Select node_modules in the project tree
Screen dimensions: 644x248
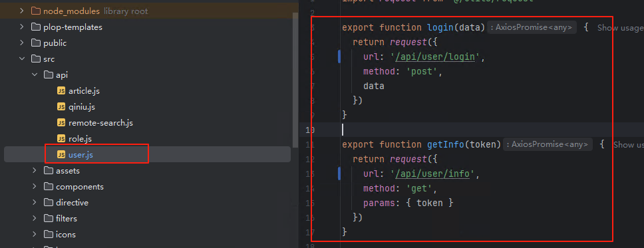pyautogui.click(x=71, y=11)
